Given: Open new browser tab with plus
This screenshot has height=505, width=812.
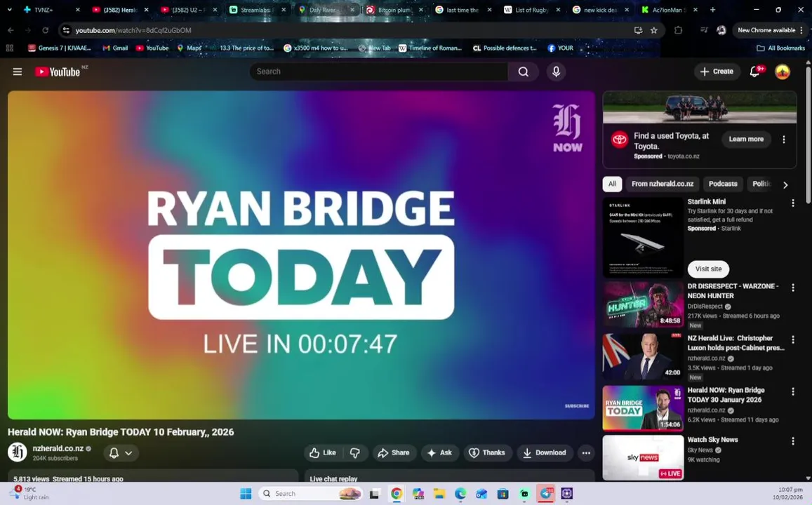Looking at the screenshot, I should pyautogui.click(x=712, y=9).
